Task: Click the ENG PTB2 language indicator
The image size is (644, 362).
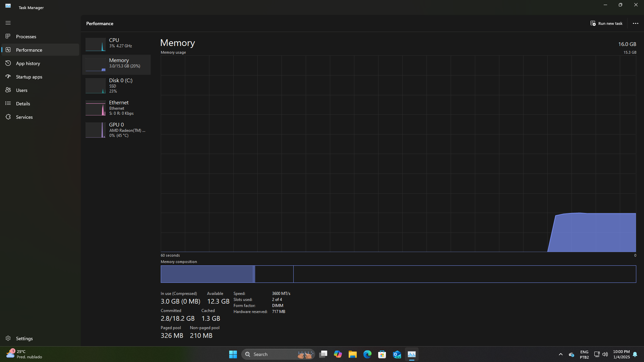Action: [x=584, y=354]
